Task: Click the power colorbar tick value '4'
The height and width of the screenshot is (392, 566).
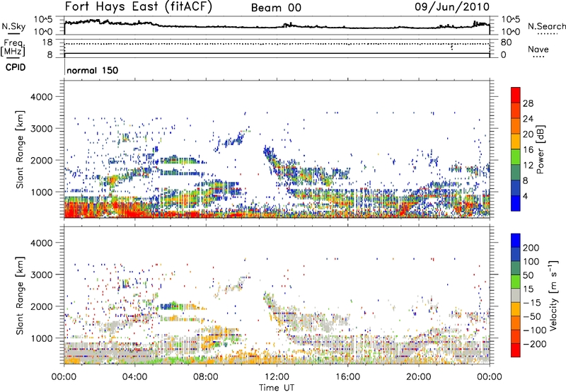Action: 525,196
